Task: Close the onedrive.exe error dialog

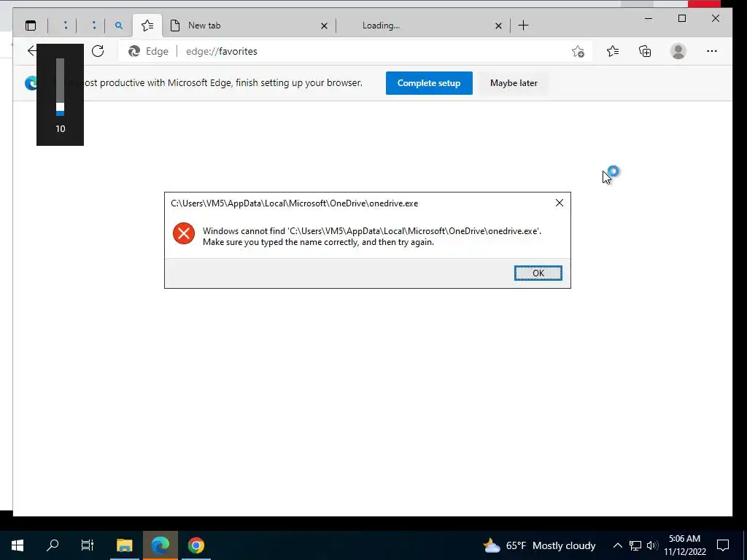Action: (560, 203)
